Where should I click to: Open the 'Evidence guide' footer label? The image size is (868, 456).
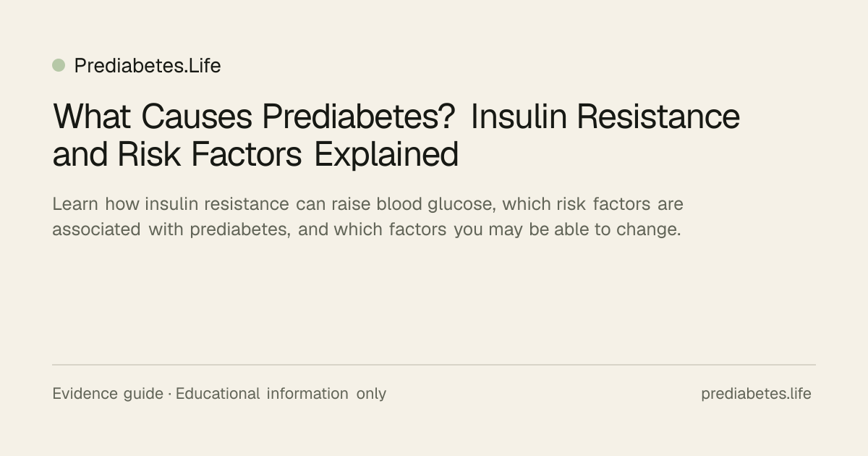tap(108, 394)
